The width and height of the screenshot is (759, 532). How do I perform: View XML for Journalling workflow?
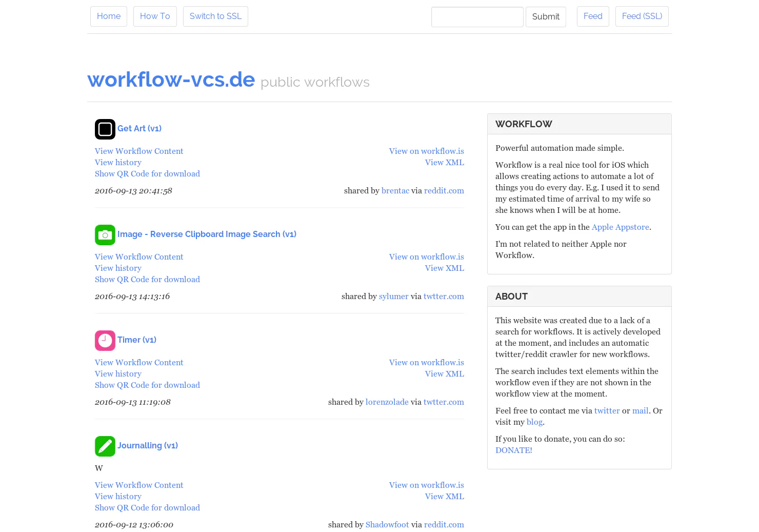pos(445,496)
